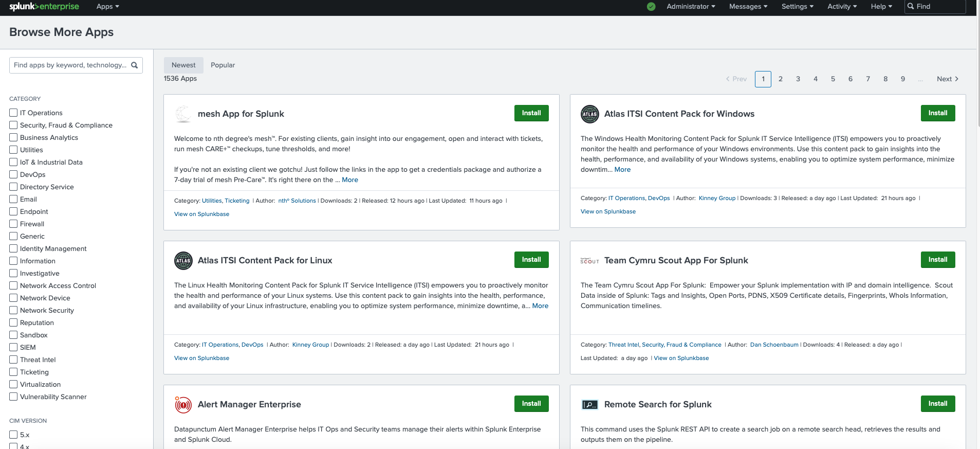
Task: Check Security, Fraud & Compliance category
Action: point(13,125)
